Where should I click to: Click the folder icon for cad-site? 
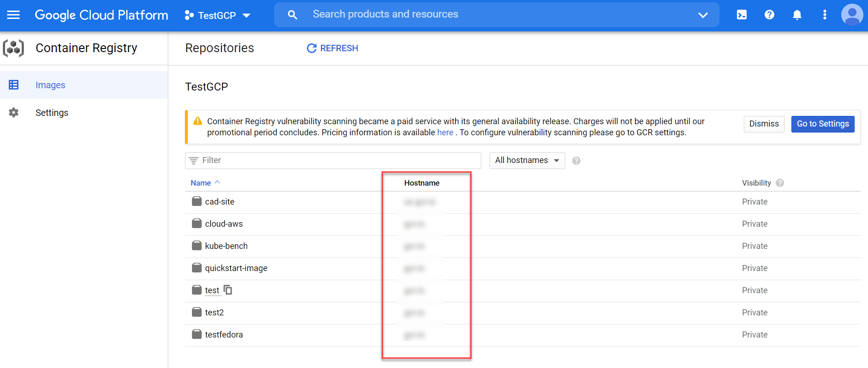pos(197,201)
